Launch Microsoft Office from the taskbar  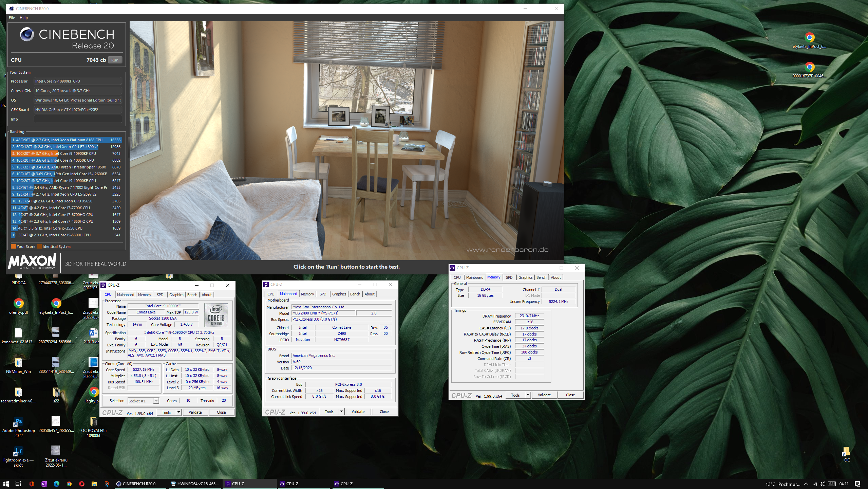pyautogui.click(x=31, y=484)
